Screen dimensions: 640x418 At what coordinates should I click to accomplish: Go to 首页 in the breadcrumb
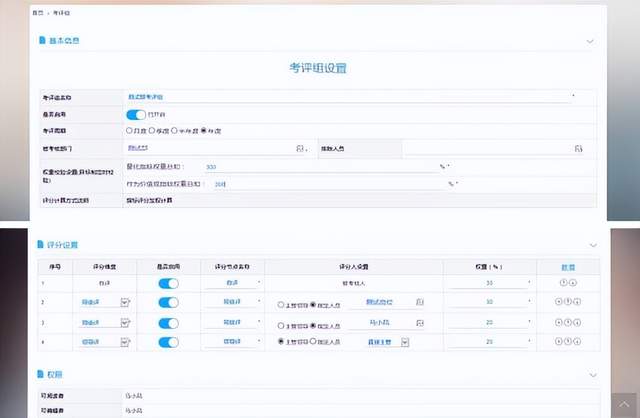pyautogui.click(x=37, y=14)
